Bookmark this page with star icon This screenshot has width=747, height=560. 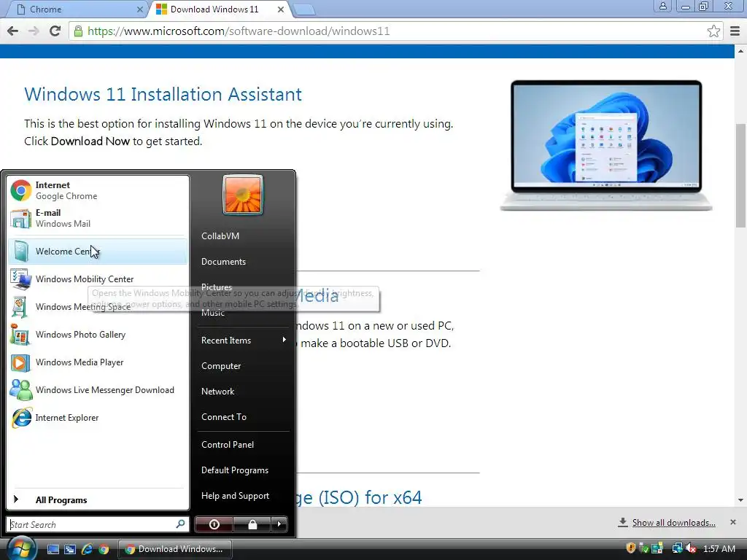click(x=713, y=31)
